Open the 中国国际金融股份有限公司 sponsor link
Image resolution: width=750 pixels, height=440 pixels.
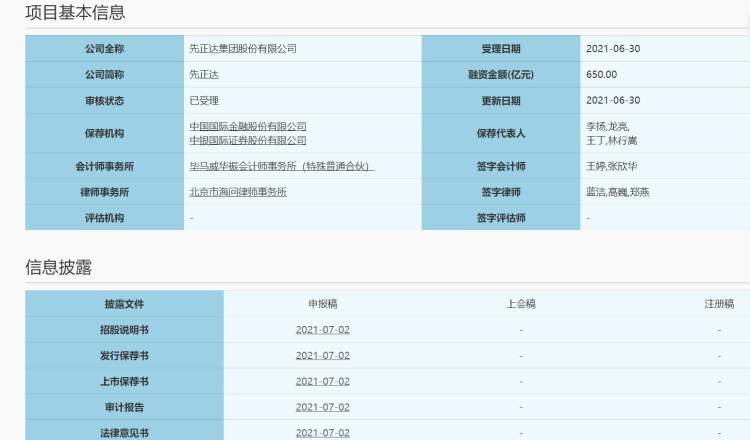[248, 126]
